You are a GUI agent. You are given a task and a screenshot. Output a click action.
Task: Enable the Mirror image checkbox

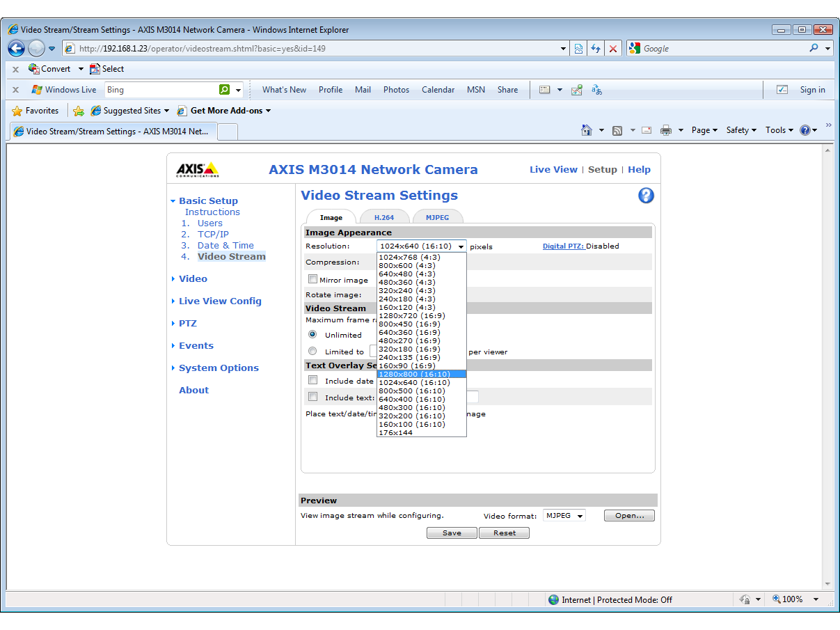[x=312, y=279]
